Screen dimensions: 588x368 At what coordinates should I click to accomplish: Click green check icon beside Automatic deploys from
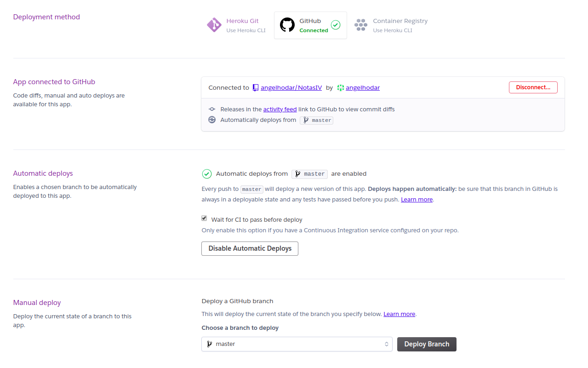[207, 174]
